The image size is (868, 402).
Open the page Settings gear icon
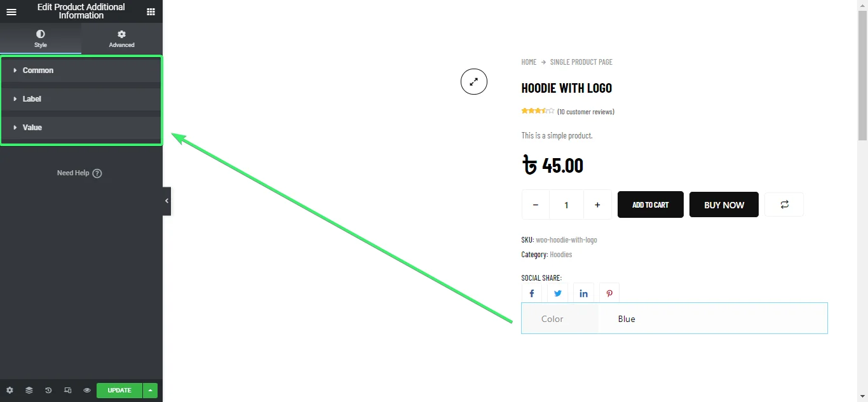[x=10, y=390]
